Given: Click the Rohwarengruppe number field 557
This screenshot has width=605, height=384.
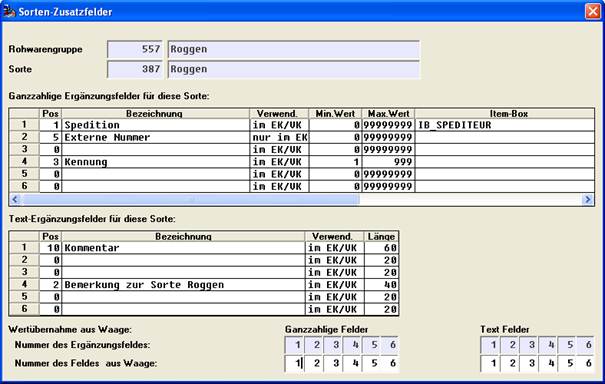Looking at the screenshot, I should point(135,49).
